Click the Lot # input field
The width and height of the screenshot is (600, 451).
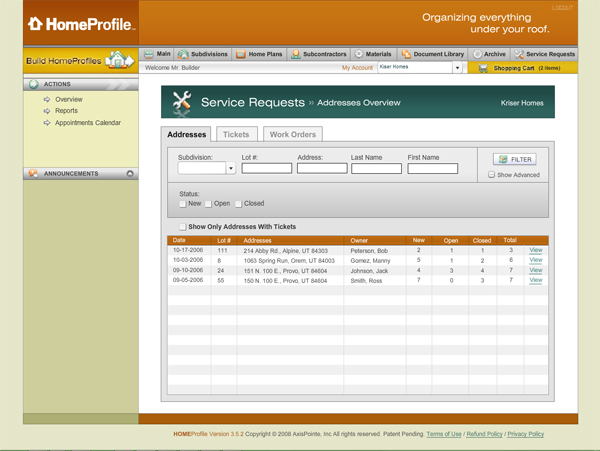267,168
